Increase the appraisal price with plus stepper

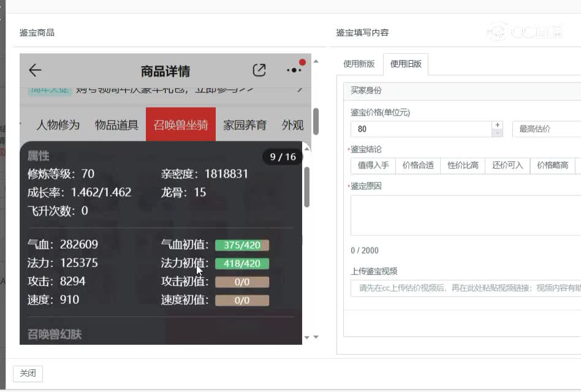[497, 125]
